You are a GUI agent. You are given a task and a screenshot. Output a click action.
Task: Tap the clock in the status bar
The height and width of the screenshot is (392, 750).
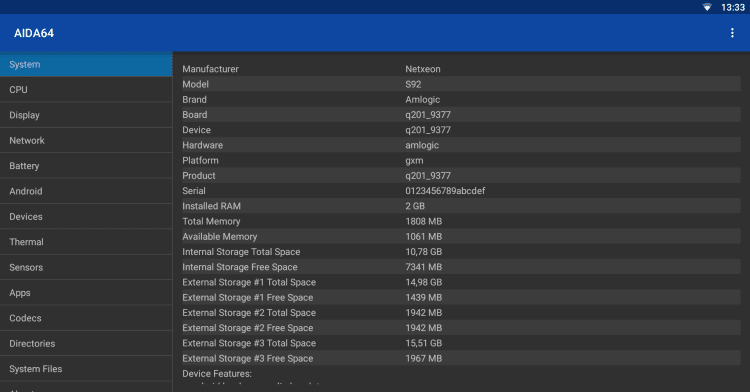733,7
